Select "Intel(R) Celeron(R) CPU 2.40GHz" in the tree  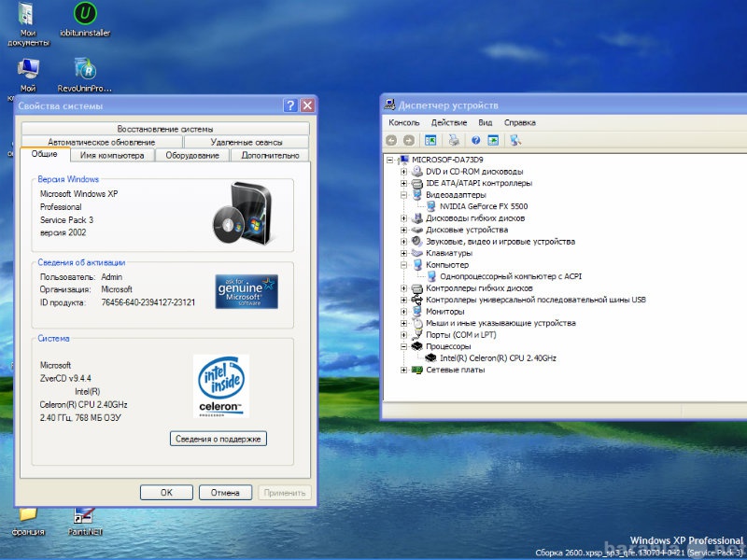click(x=498, y=358)
